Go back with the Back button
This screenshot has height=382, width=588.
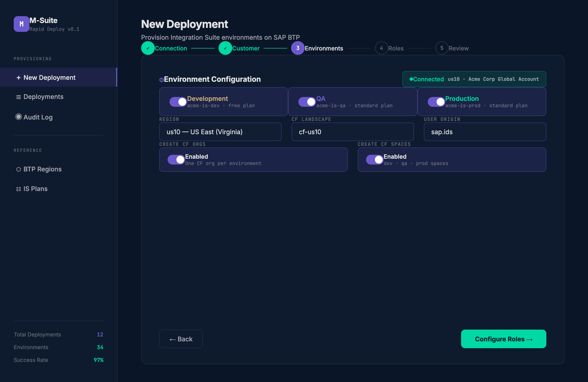[x=181, y=339]
